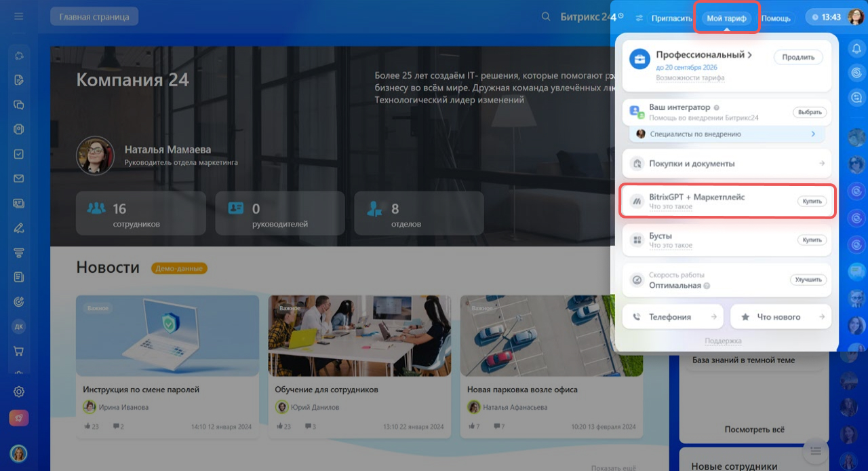Expand Специалисты по внедрению row
The image size is (868, 471).
(x=727, y=134)
